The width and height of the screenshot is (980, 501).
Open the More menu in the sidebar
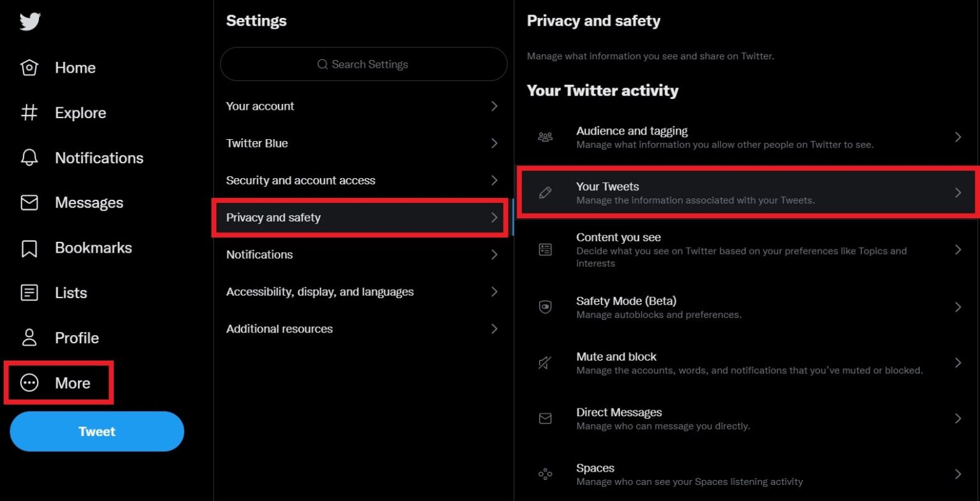[x=59, y=382]
